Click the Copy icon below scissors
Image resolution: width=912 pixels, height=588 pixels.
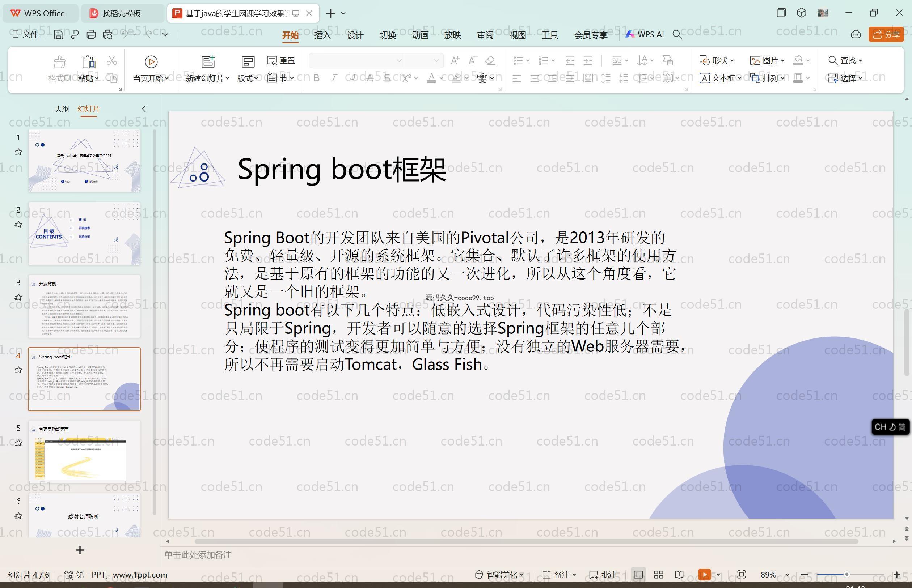click(111, 78)
